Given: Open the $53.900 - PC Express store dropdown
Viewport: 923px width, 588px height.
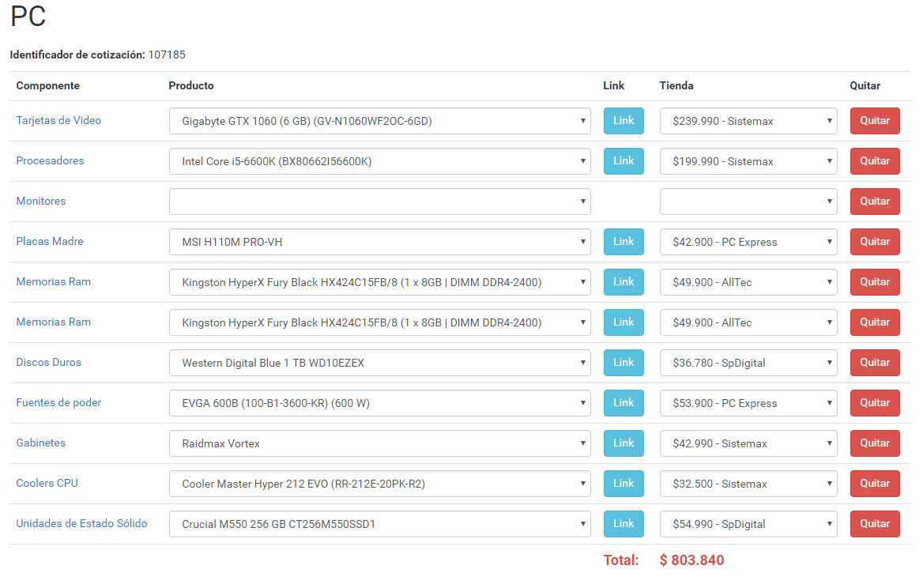Looking at the screenshot, I should (748, 403).
